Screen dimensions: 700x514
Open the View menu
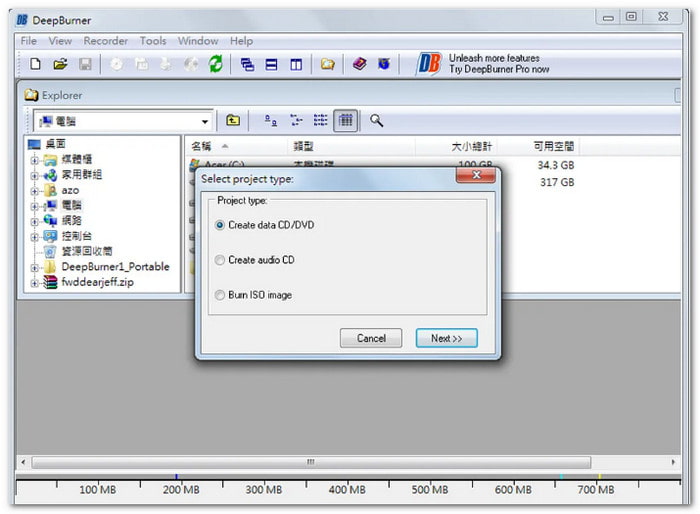click(x=60, y=41)
